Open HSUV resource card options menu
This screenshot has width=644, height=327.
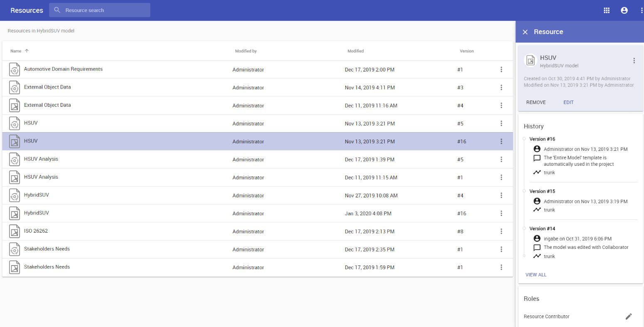point(634,61)
